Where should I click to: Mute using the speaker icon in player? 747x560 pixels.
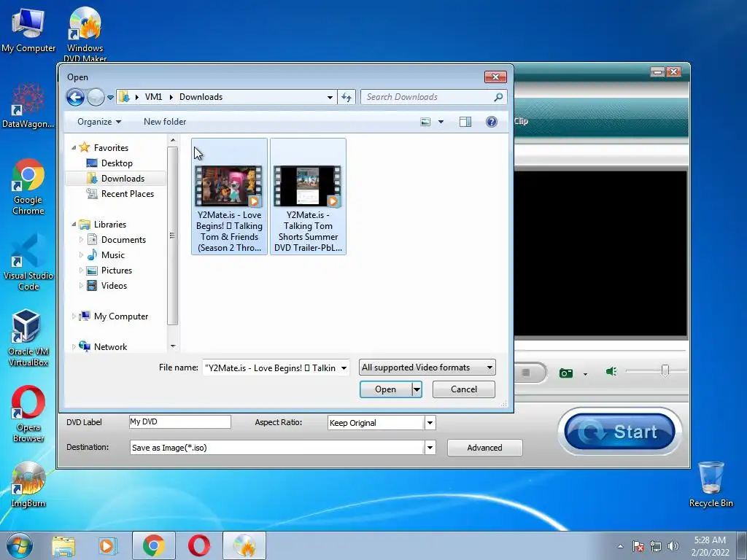click(x=611, y=371)
